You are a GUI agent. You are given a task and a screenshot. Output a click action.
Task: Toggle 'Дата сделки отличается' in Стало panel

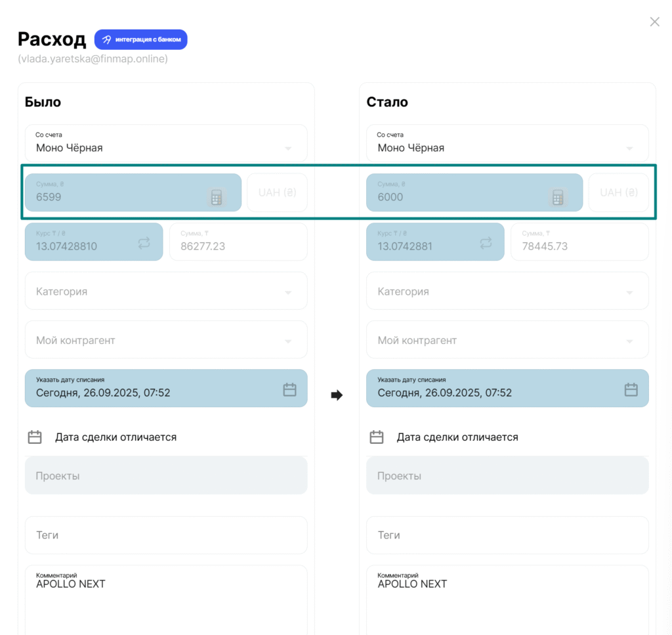pos(457,437)
